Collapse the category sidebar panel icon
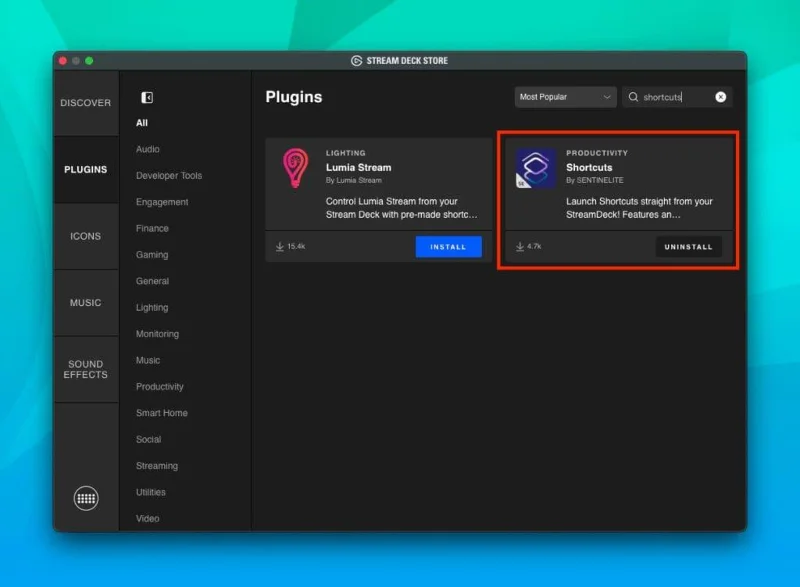800x587 pixels. point(147,97)
